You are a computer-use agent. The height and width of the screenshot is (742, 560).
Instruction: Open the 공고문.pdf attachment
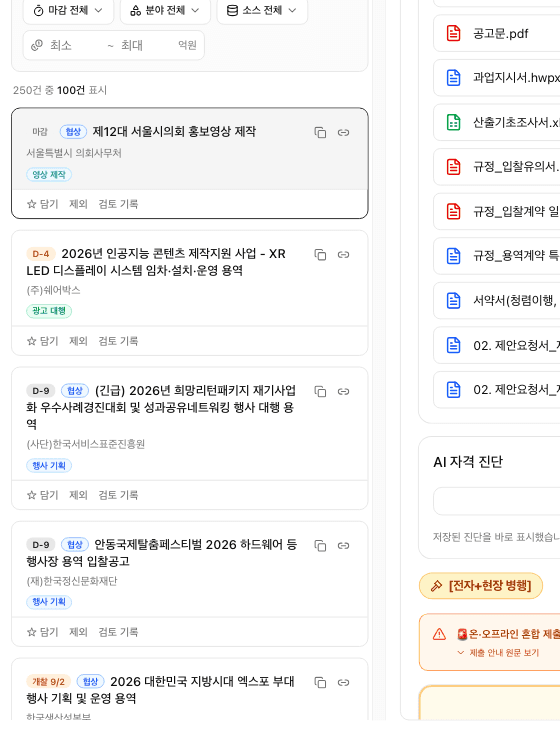(x=497, y=34)
